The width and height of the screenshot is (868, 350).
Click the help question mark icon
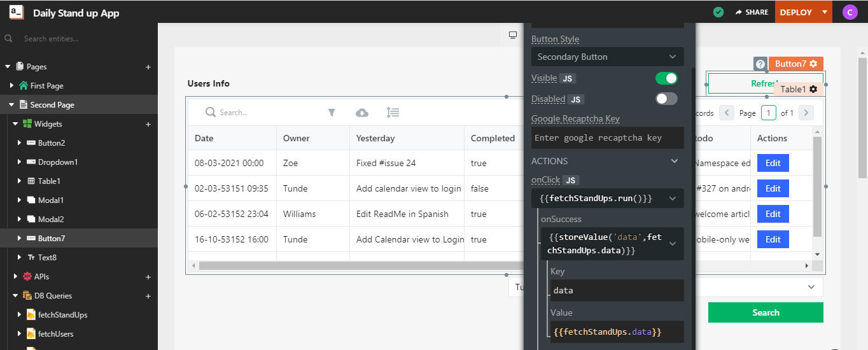pyautogui.click(x=760, y=64)
